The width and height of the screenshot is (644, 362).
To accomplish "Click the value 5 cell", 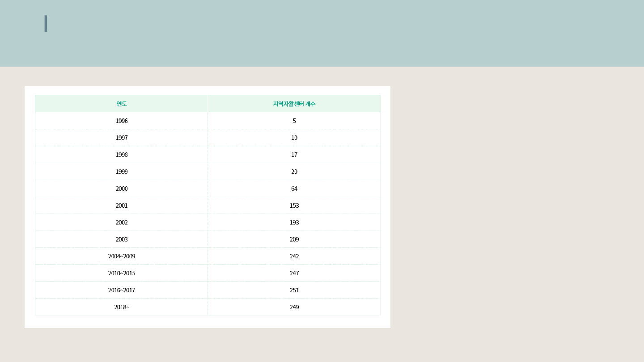I will coord(294,121).
